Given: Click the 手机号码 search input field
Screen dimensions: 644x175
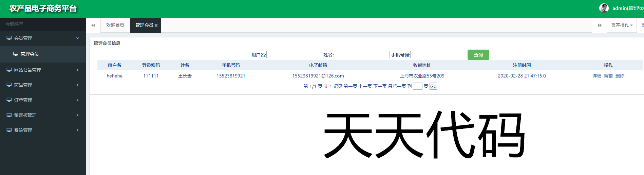Looking at the screenshot, I should (x=438, y=55).
